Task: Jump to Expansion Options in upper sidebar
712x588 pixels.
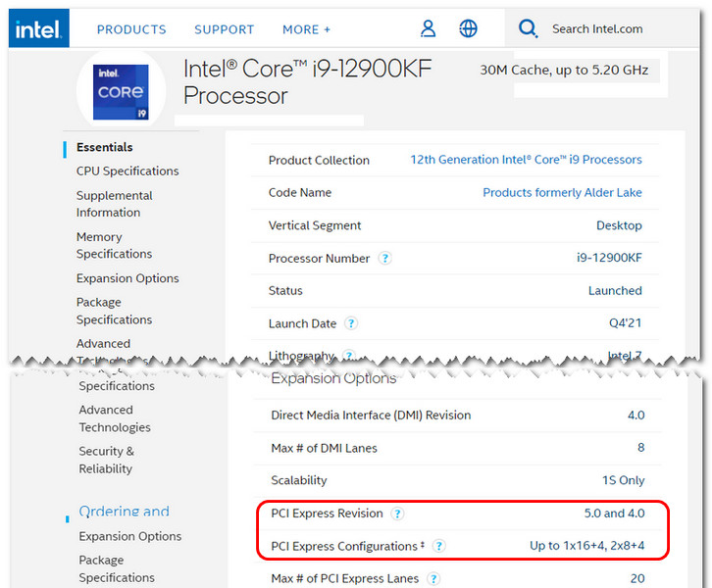Action: point(127,278)
